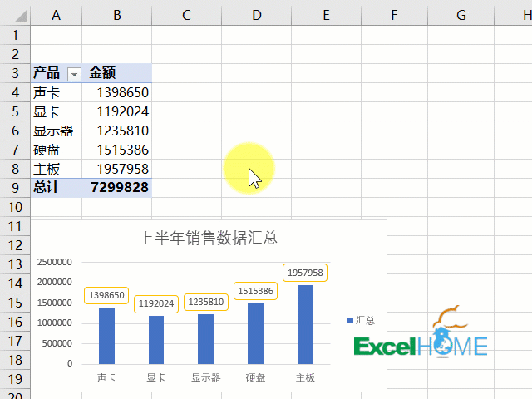Viewport: 532px width, 399px height.
Task: Click chart title 上半年销售数据汇总
Action: (209, 238)
